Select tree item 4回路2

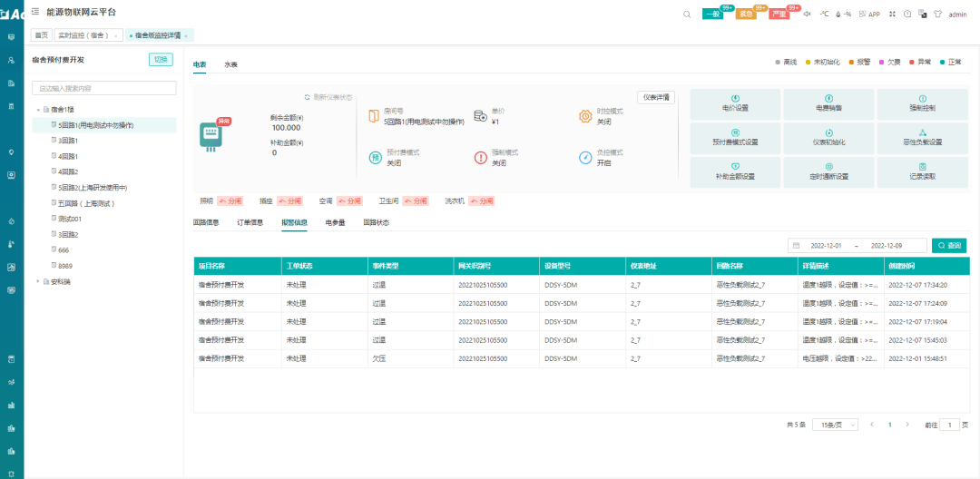(x=68, y=171)
